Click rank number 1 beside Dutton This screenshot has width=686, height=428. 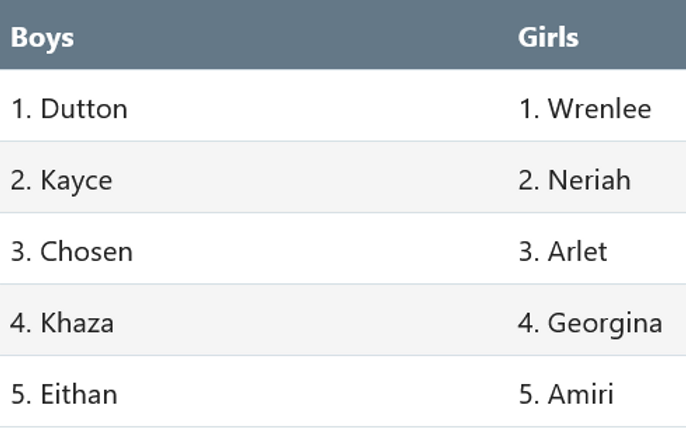[x=21, y=109]
